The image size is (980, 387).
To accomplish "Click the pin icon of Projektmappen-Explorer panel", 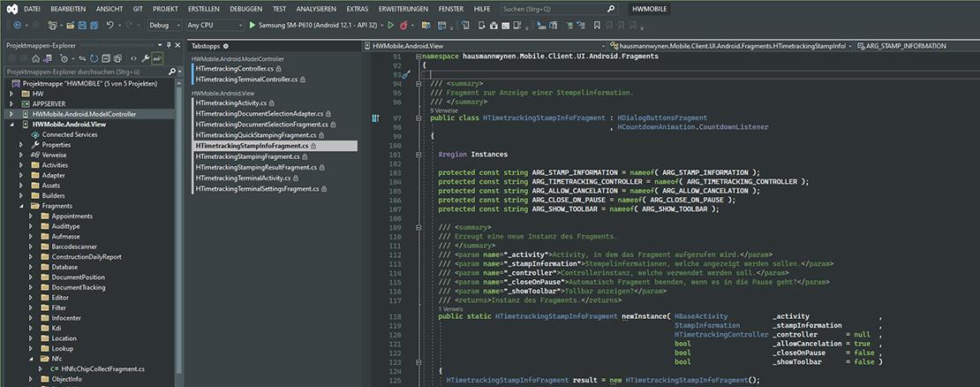I will tap(169, 45).
